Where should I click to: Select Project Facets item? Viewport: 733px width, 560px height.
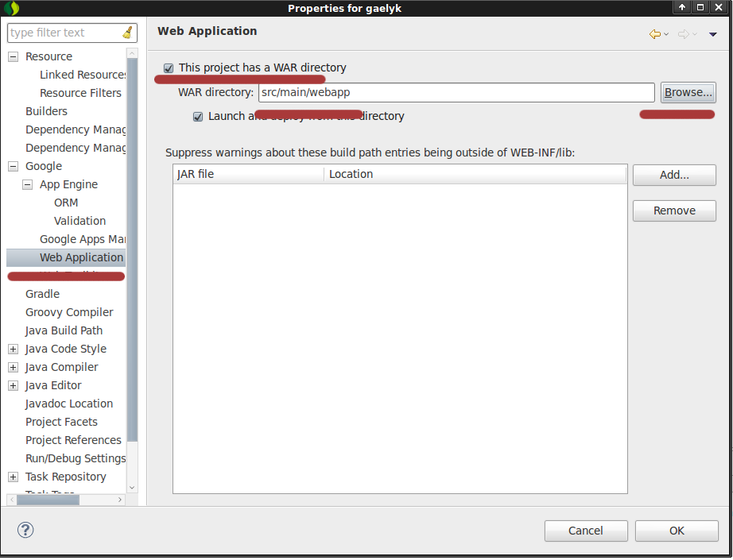[x=61, y=422]
